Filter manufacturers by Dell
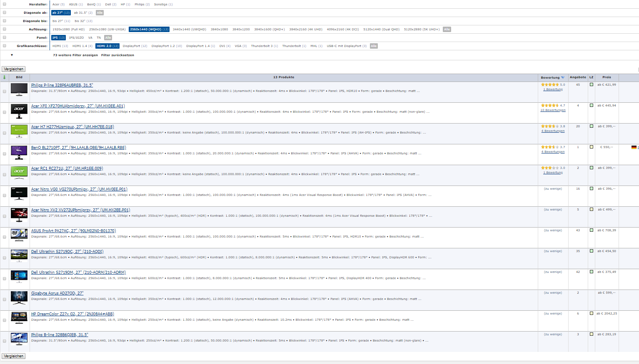639x364 pixels. point(111,5)
